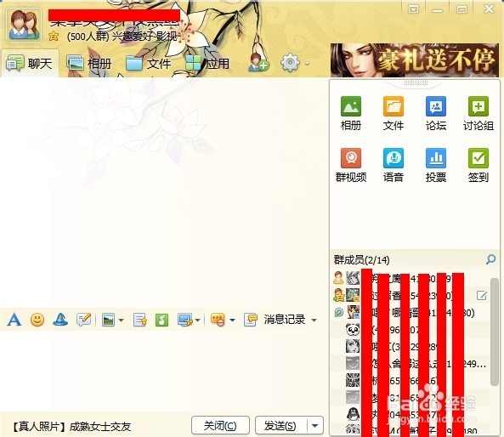Viewport: 504px width, 437px height.
Task: Click the member list vertical scrollbar
Action: pyautogui.click(x=495, y=332)
